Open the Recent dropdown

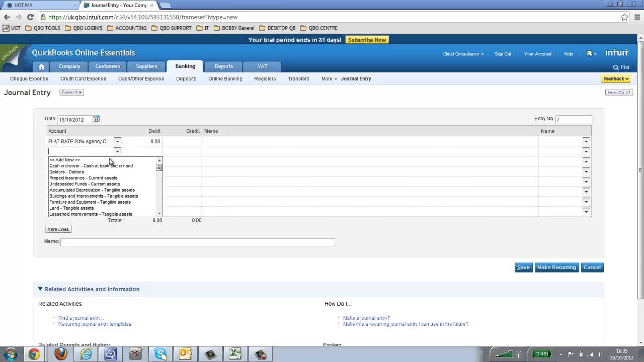click(x=71, y=92)
